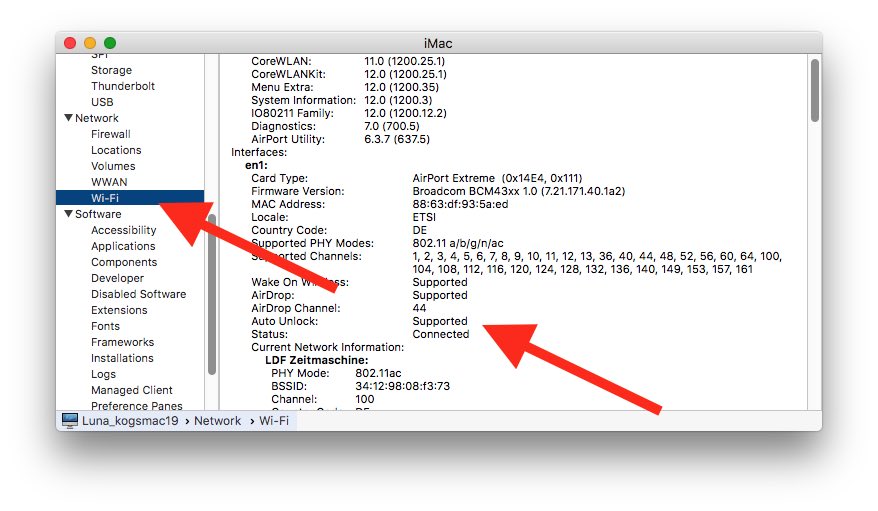Open Installations under Software

click(x=122, y=358)
